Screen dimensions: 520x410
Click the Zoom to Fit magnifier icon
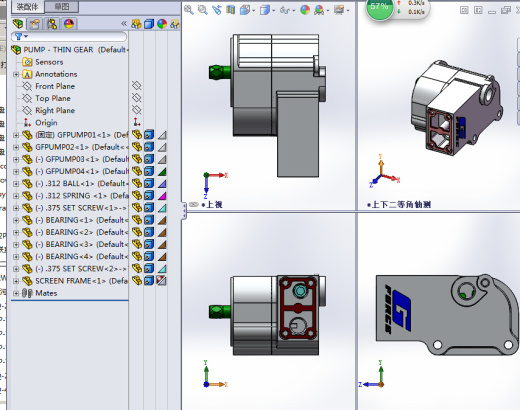189,10
